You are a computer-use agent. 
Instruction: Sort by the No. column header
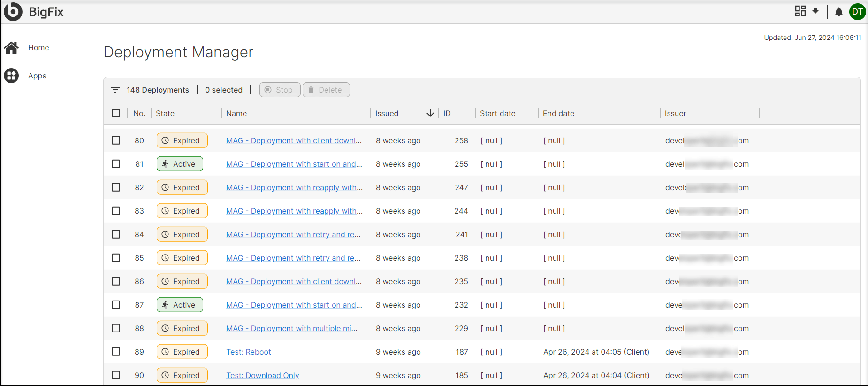[139, 113]
